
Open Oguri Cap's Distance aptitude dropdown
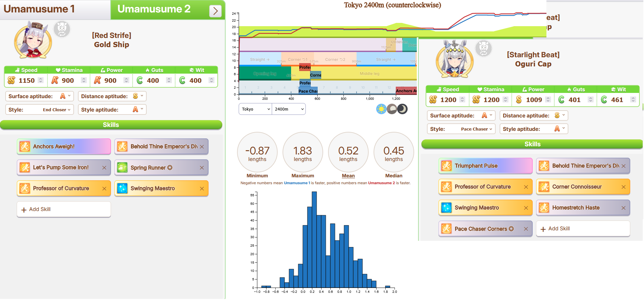click(x=560, y=115)
